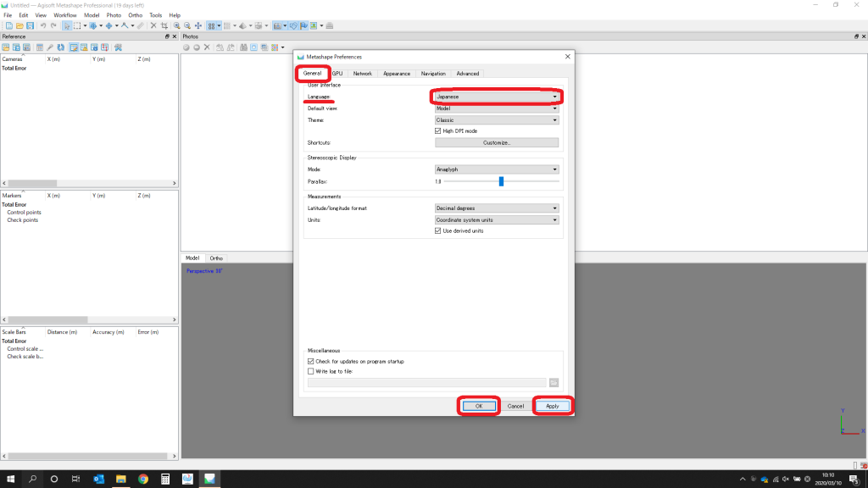The width and height of the screenshot is (868, 488).
Task: Click Customize shortcuts button
Action: [497, 142]
